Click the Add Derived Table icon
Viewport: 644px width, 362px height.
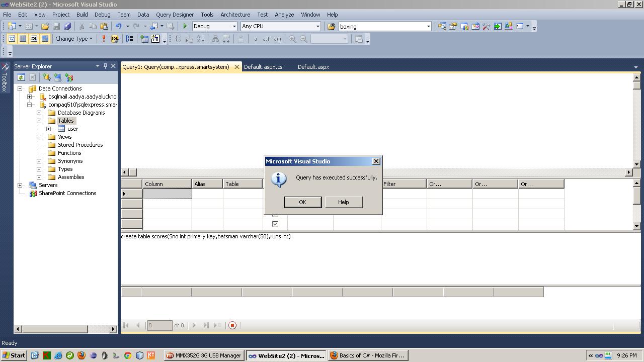[x=155, y=39]
